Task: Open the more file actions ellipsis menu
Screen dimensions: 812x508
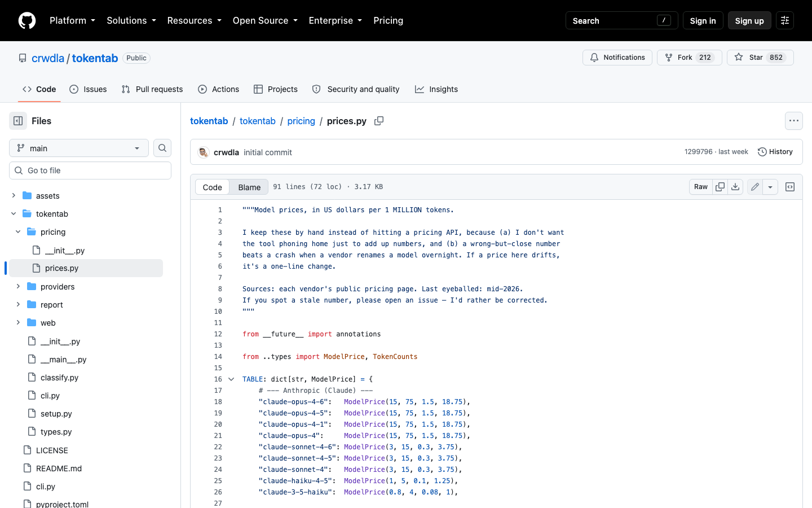Action: [794, 121]
